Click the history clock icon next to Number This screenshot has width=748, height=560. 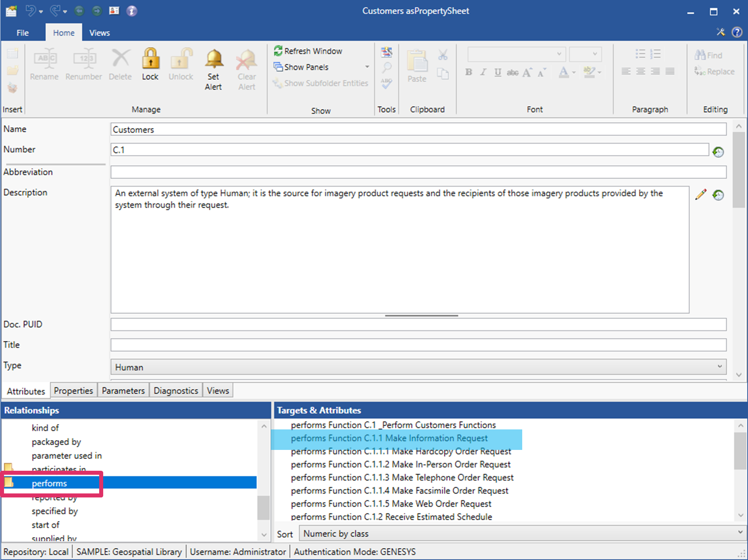[718, 151]
